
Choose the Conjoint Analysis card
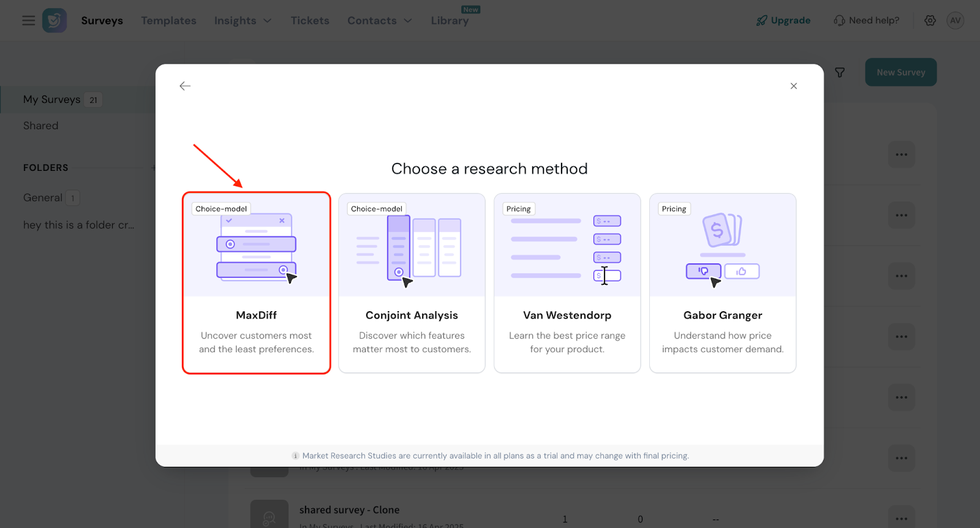[412, 283]
